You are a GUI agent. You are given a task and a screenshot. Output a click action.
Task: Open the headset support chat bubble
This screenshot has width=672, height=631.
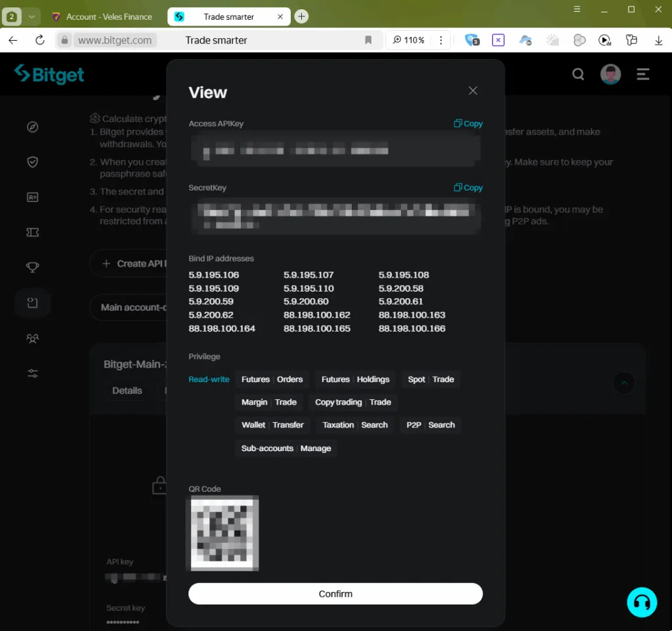642,602
